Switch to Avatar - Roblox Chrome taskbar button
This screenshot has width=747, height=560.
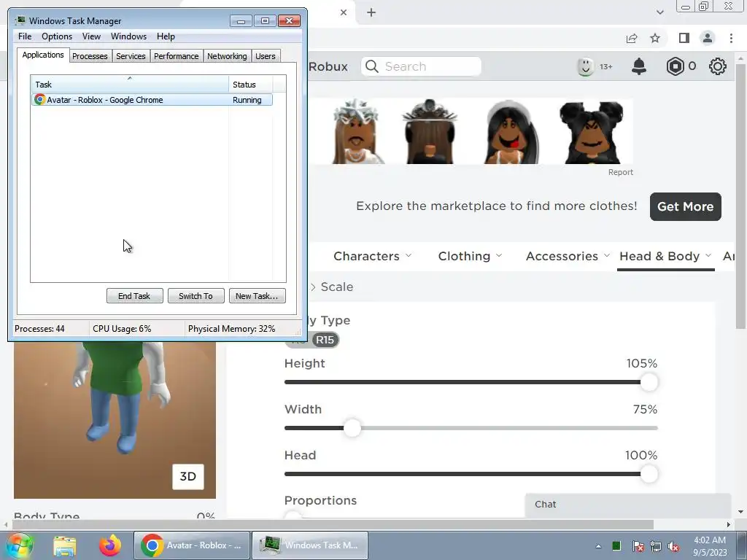coord(192,545)
